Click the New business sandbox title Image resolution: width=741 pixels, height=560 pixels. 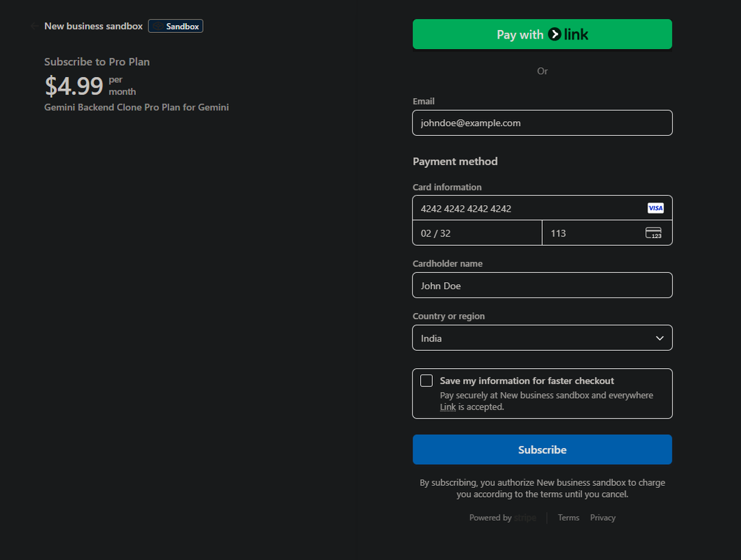click(93, 27)
